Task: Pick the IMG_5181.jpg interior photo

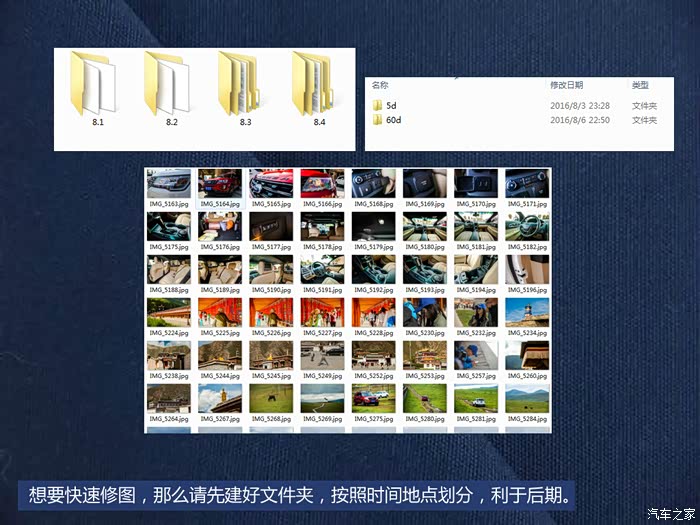Action: pyautogui.click(x=476, y=226)
